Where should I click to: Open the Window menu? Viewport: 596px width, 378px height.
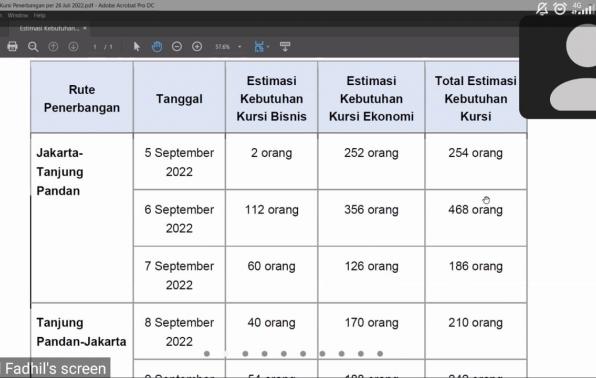click(17, 15)
